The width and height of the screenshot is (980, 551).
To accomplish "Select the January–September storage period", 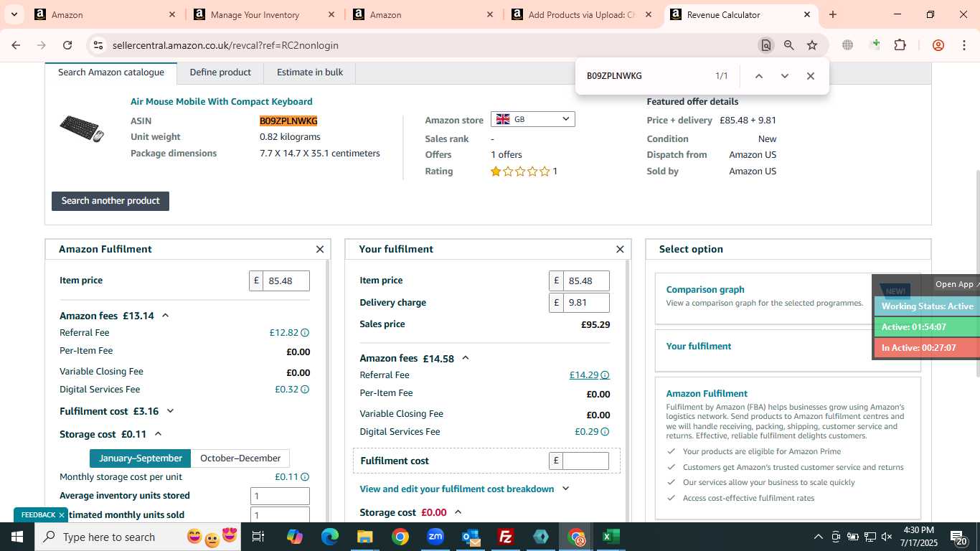I will (x=141, y=458).
